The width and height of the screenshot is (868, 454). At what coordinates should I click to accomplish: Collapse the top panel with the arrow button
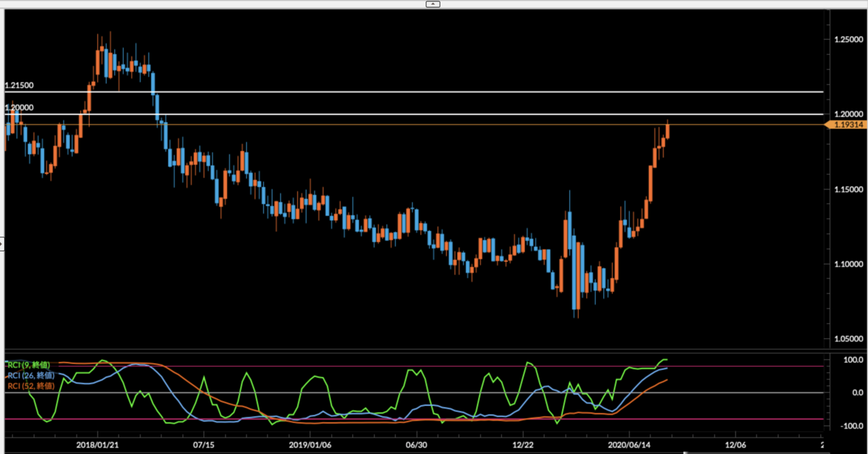tap(433, 4)
